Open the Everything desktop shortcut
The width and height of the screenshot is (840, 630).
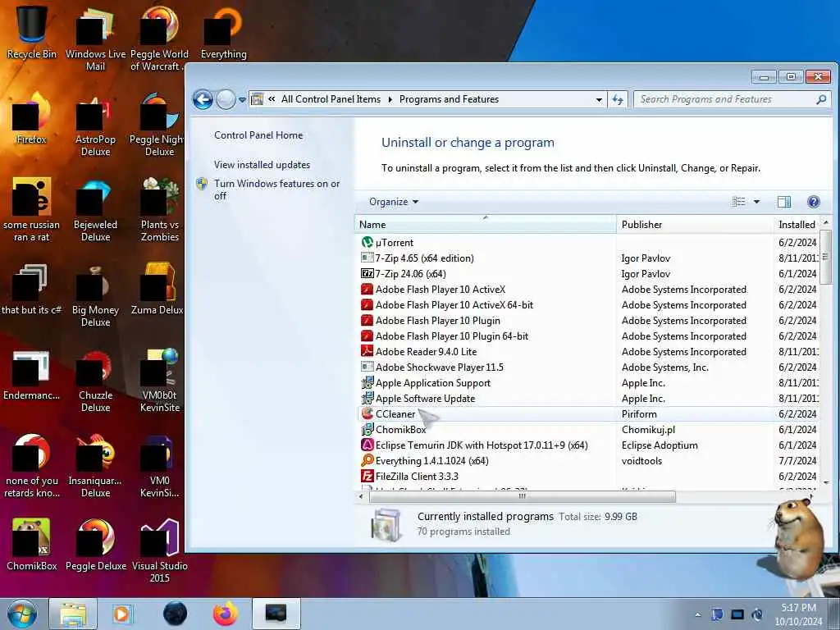pos(223,32)
